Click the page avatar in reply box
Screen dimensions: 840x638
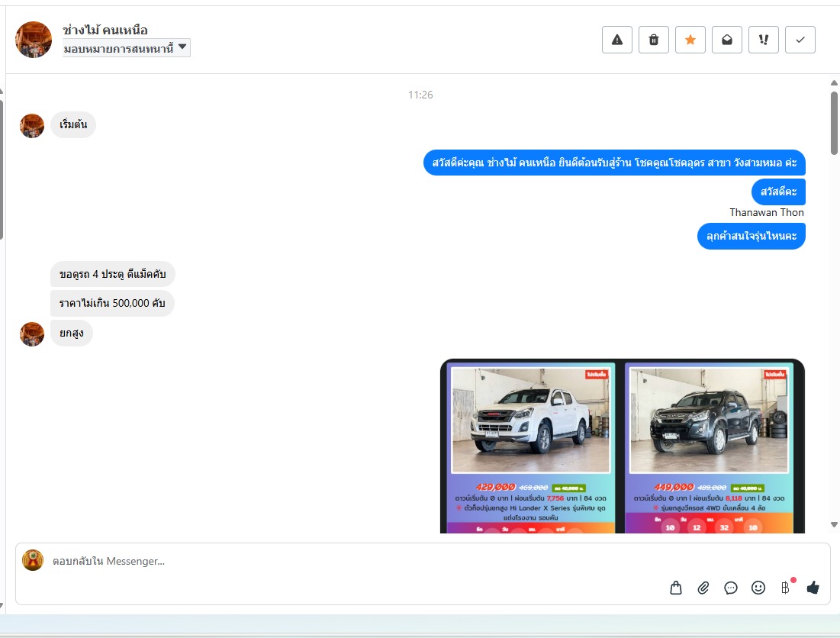pos(33,560)
